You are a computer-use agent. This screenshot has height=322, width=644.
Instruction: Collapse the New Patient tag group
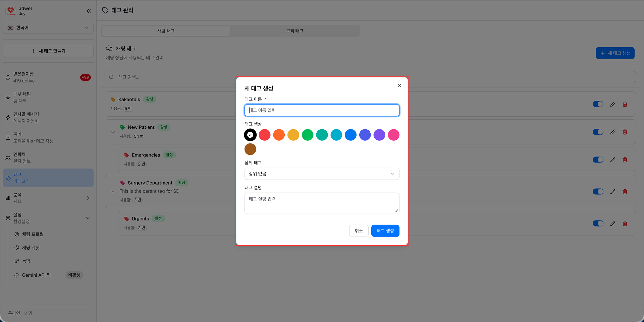point(113,132)
